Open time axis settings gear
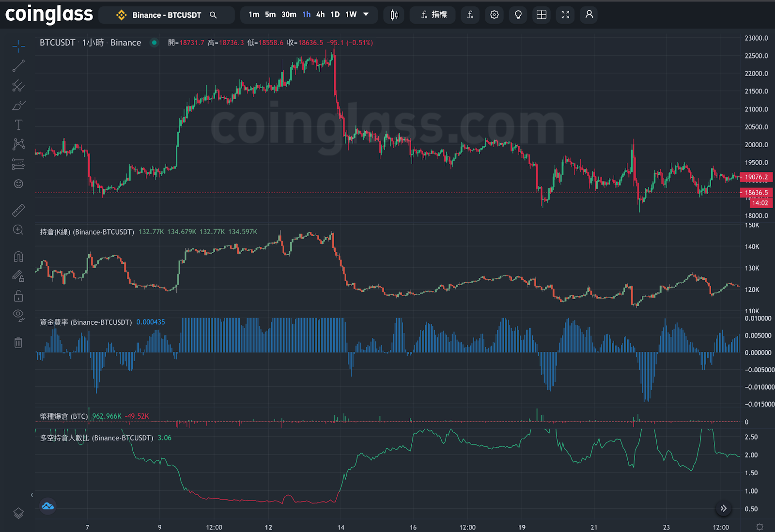Image resolution: width=775 pixels, height=532 pixels. (759, 527)
